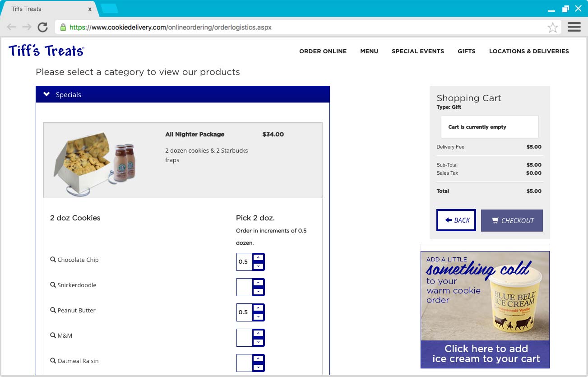Viewport: 588px width, 377px height.
Task: Click the 2 doz Cookies heading
Action: 75,218
